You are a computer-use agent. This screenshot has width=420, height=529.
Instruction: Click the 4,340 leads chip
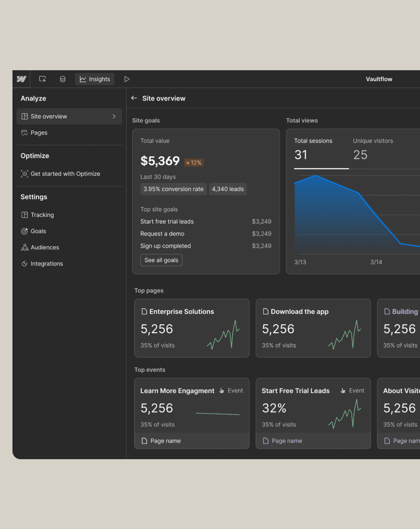pyautogui.click(x=228, y=189)
